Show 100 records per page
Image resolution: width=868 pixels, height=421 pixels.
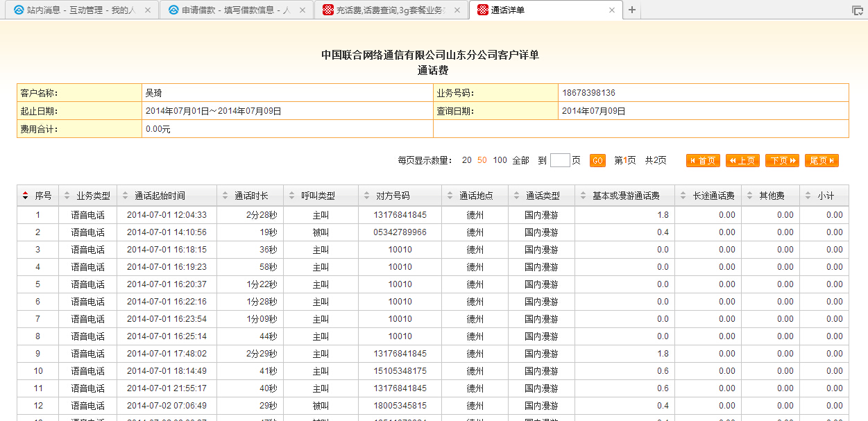[x=500, y=161]
